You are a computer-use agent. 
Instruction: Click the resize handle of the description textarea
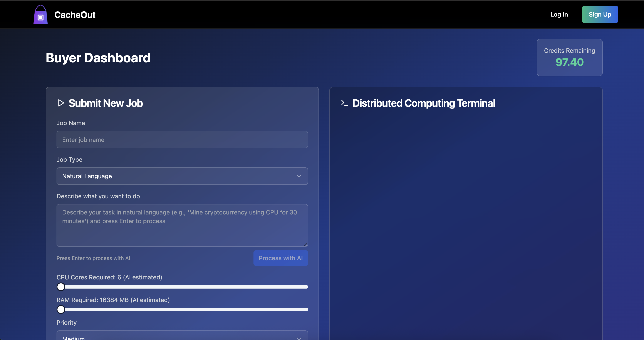point(305,244)
